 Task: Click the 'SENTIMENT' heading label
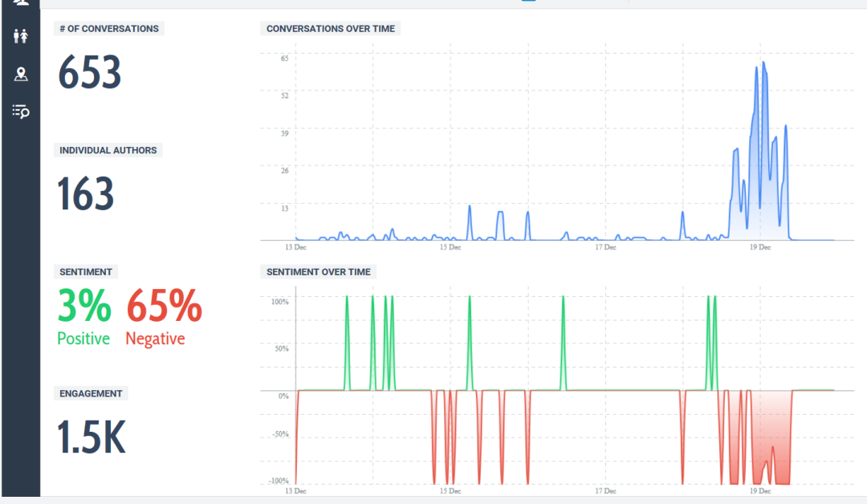click(86, 272)
